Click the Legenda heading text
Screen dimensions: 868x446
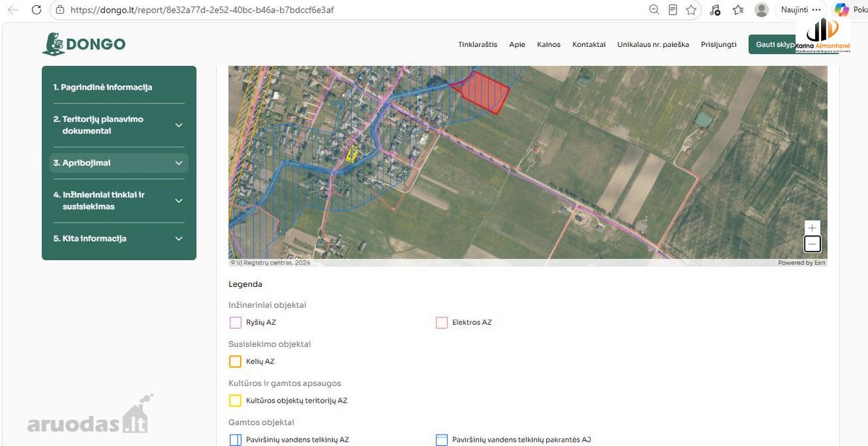point(245,284)
